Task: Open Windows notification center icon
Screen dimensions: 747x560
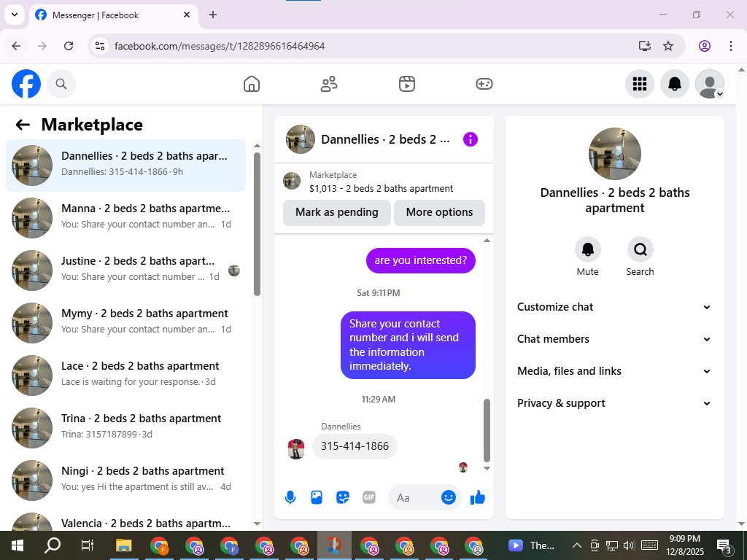Action: click(x=724, y=546)
